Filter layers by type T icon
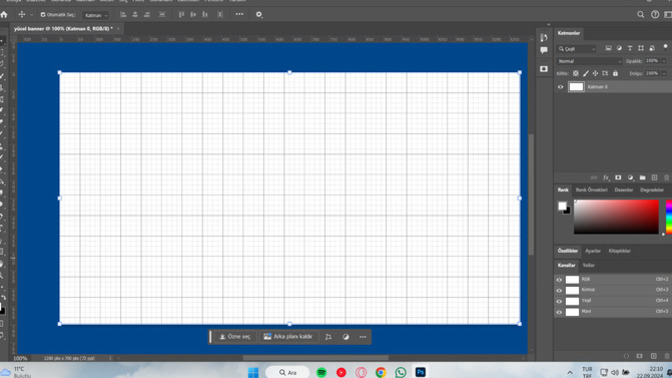This screenshot has height=378, width=672. pos(630,48)
